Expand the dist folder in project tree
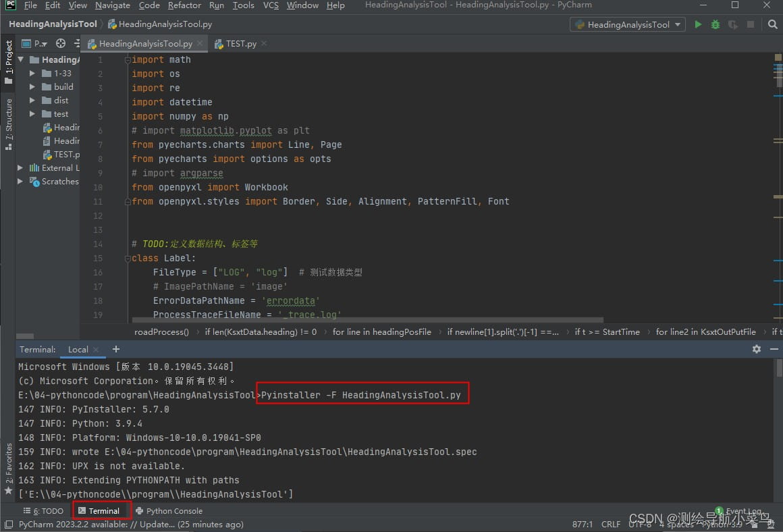Viewport: 783px width, 532px height. click(32, 100)
